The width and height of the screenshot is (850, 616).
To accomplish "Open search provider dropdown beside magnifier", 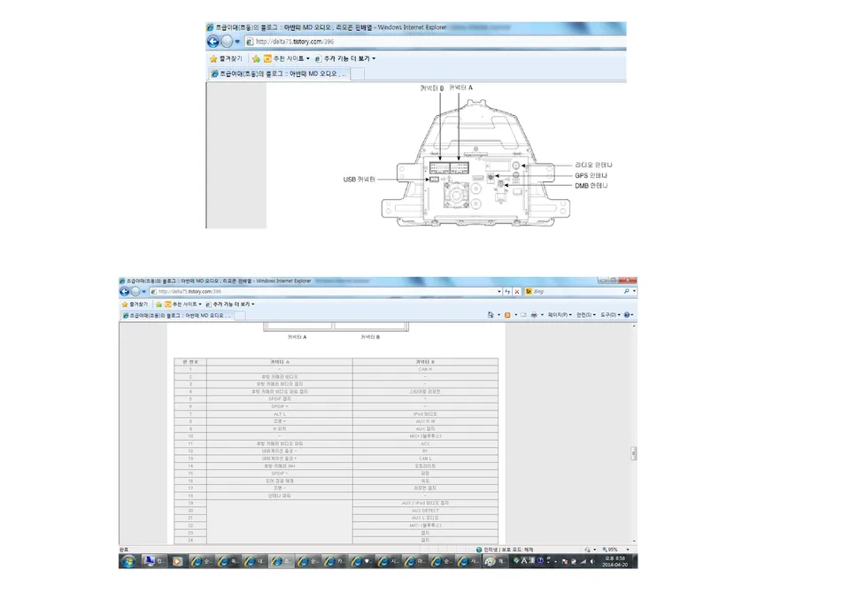I will 634,291.
